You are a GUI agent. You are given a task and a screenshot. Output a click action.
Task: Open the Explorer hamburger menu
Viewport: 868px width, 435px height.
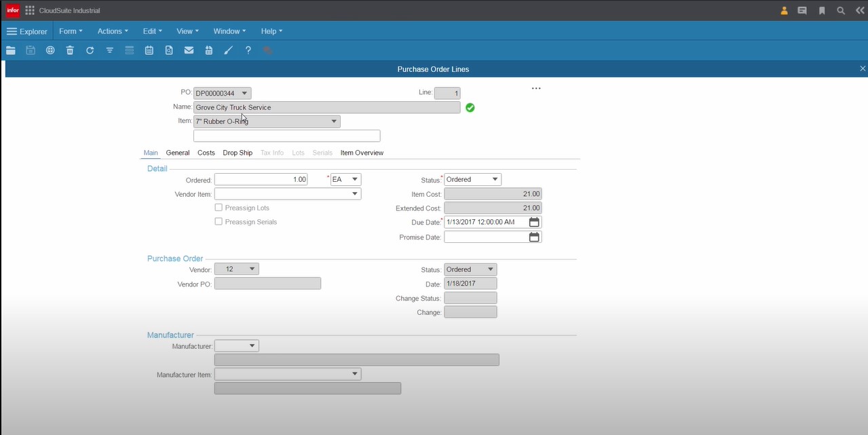(27, 31)
